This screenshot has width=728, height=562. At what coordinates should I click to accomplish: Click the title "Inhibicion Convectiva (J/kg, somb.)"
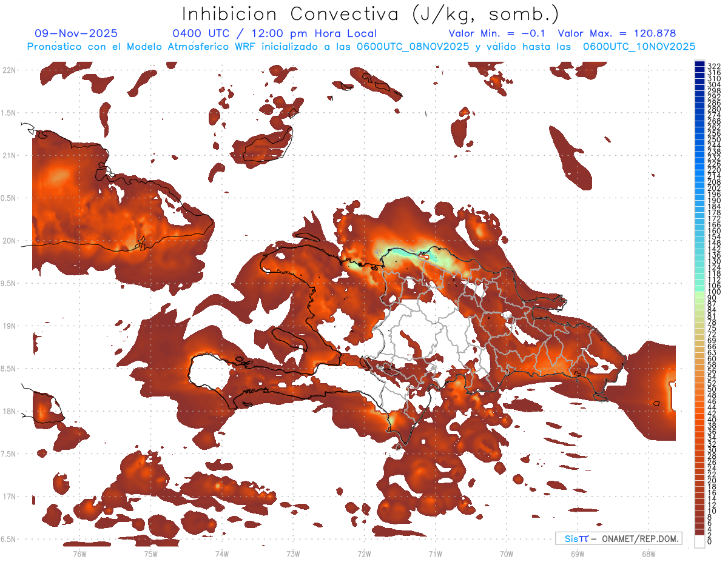click(x=370, y=13)
